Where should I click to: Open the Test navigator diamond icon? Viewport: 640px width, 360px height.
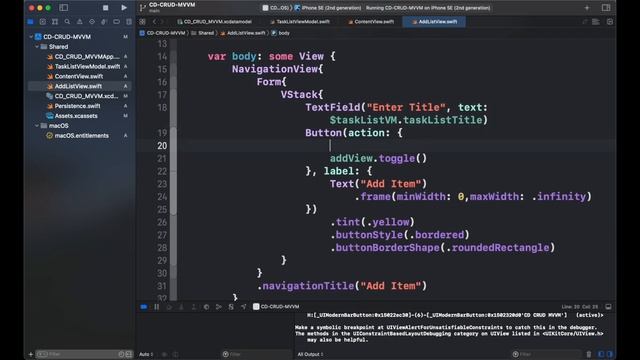pos(92,22)
